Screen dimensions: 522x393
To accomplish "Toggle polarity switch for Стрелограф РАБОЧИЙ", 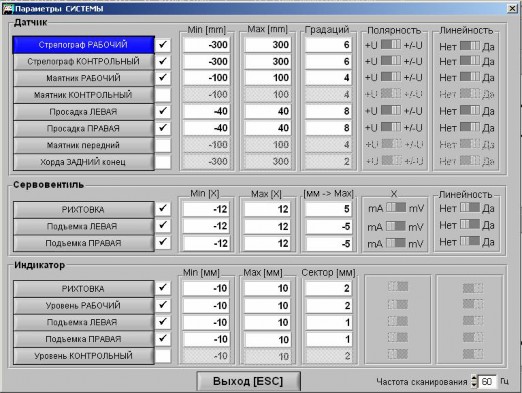I will click(x=391, y=45).
